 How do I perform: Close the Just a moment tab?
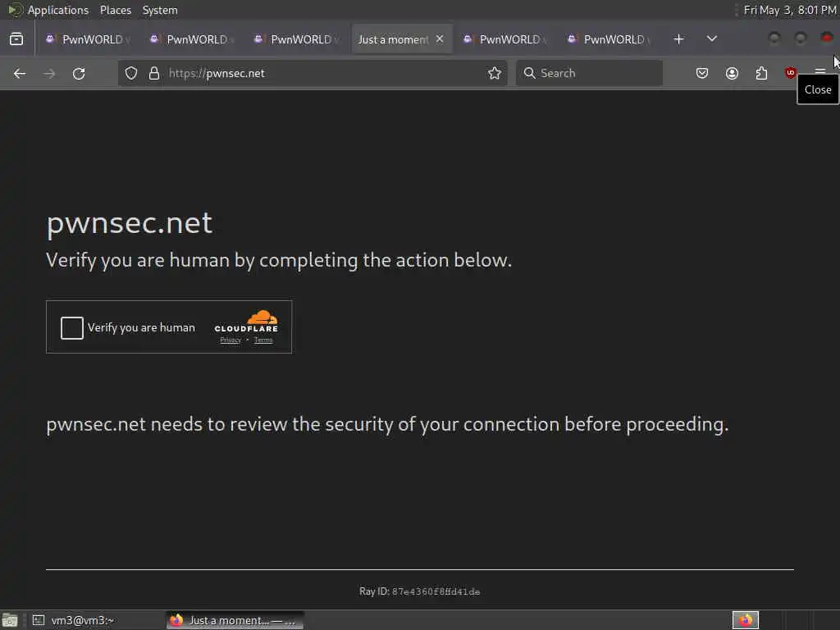pos(440,39)
